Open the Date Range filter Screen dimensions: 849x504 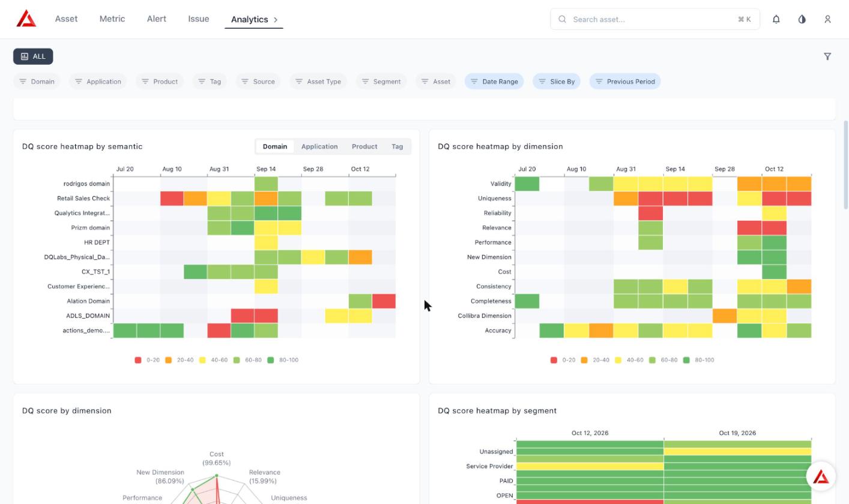coord(494,82)
